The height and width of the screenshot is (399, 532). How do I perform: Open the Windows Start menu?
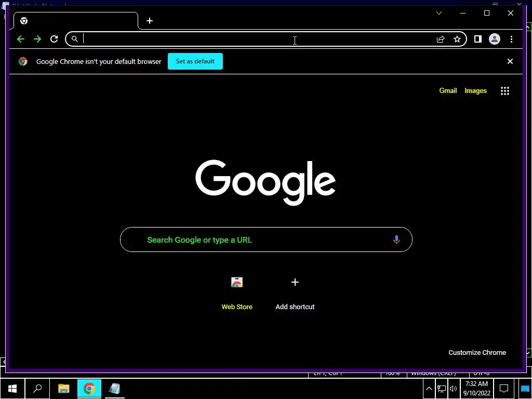point(12,389)
